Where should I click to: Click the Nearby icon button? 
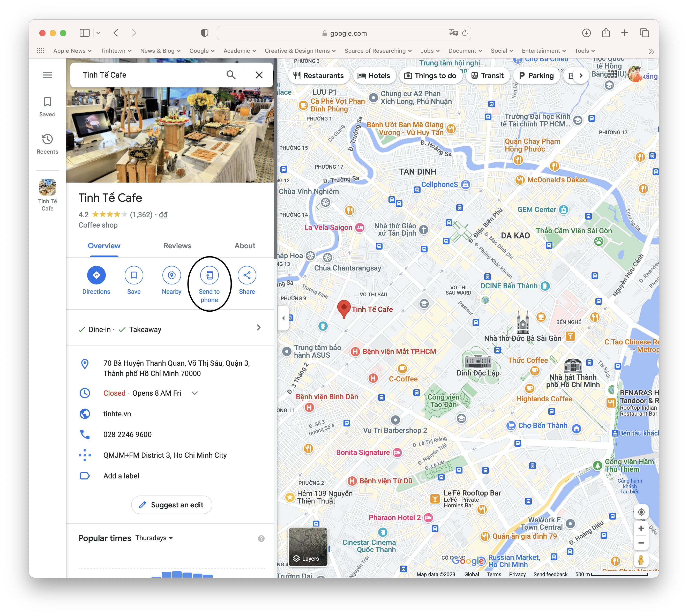(172, 275)
